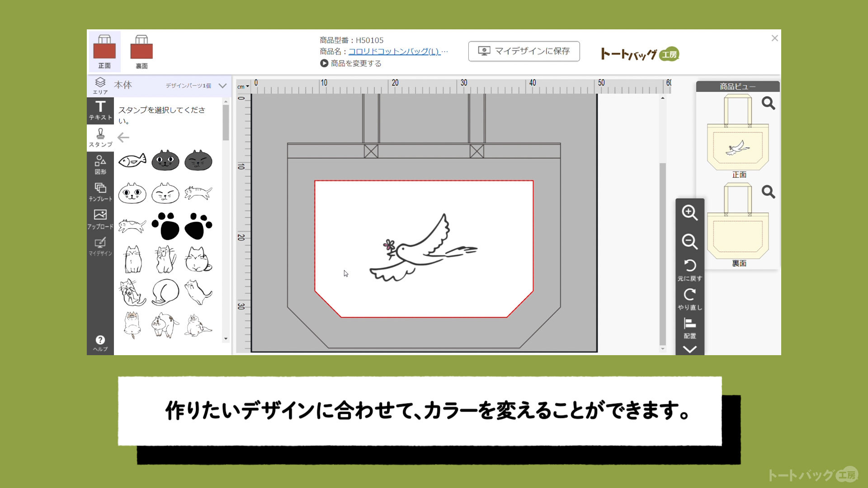Click the 商品名 product name link
The width and height of the screenshot is (868, 488).
coord(394,52)
